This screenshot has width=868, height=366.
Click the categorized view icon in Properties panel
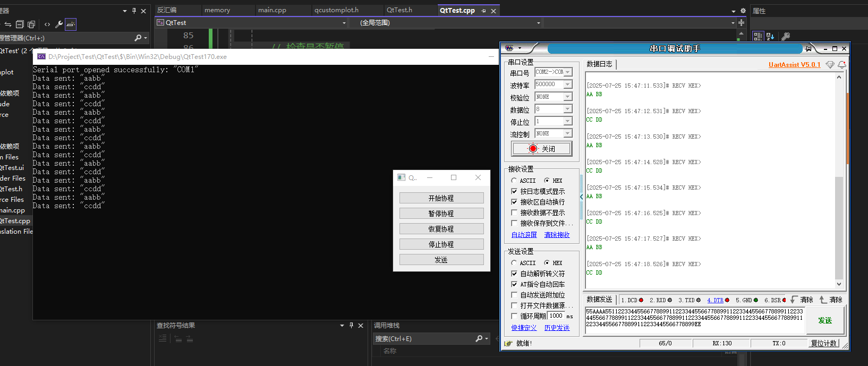coord(758,36)
